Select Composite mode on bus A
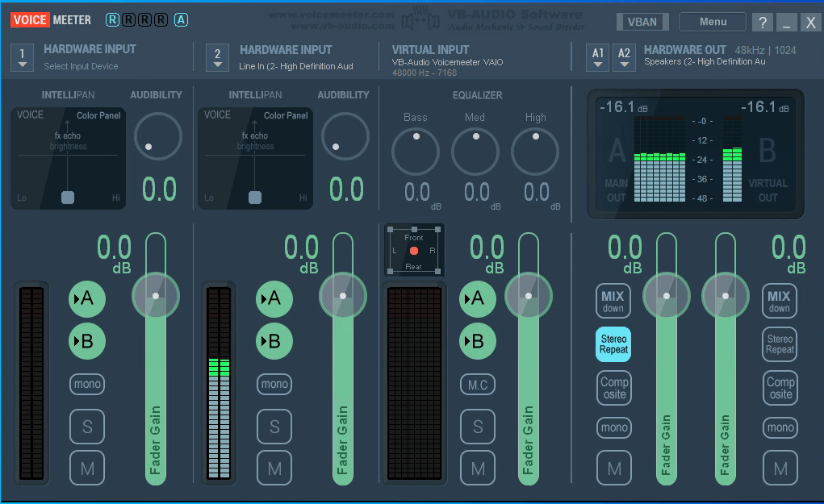This screenshot has height=504, width=824. [614, 388]
